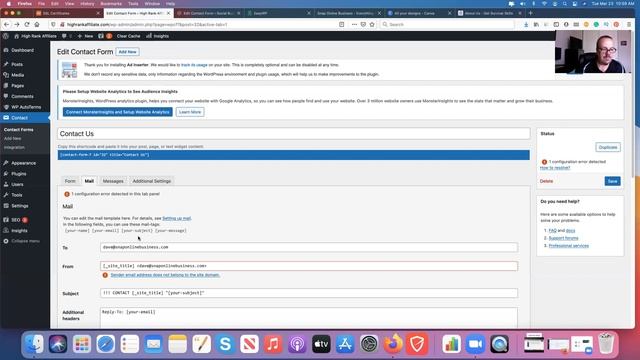This screenshot has height=360, width=640.
Task: Open Safari from the dock
Action: [106, 344]
